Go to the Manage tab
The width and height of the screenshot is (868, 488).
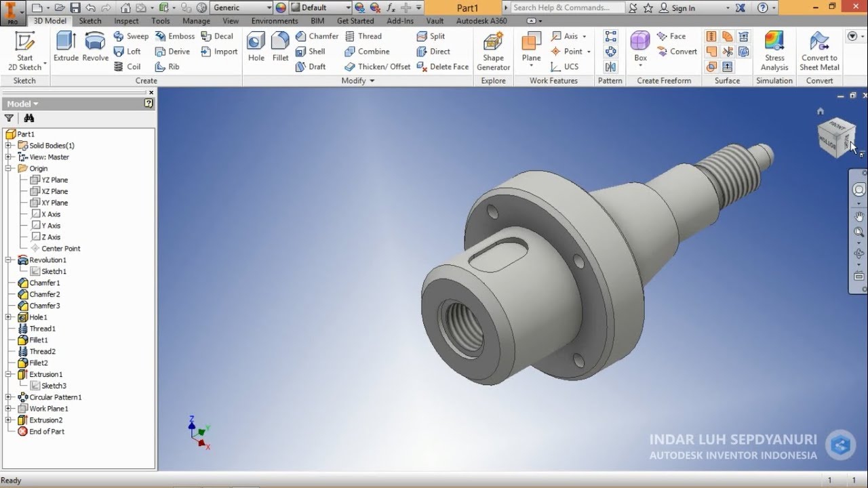coord(196,21)
